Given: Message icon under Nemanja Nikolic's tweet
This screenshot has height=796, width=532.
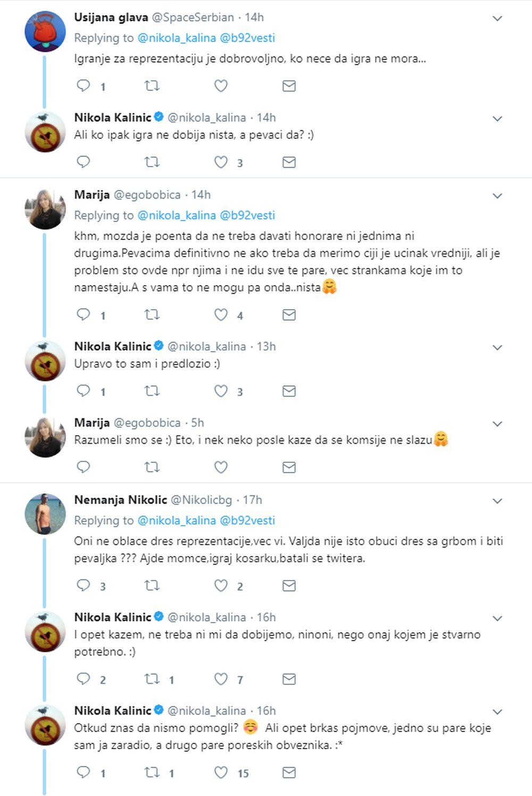Looking at the screenshot, I should 289,586.
